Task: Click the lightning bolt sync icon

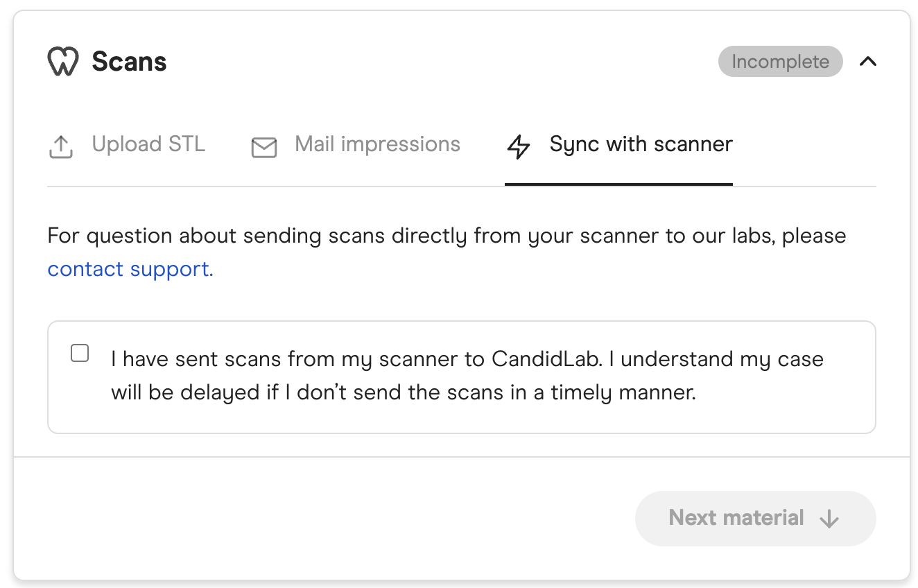Action: pyautogui.click(x=519, y=146)
